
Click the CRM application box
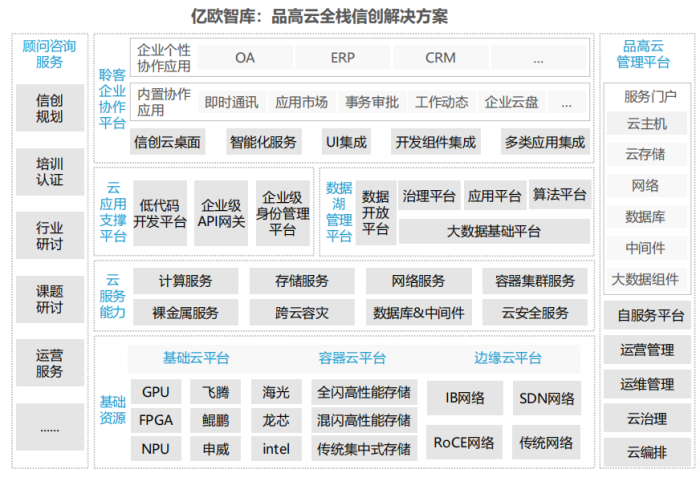440,58
